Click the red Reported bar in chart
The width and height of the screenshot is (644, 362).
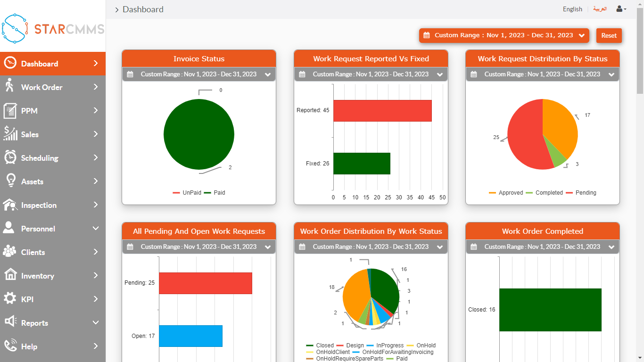pos(382,111)
